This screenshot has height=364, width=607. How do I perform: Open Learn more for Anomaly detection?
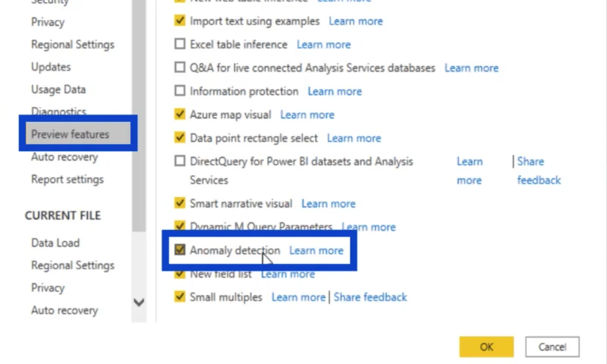(x=316, y=250)
